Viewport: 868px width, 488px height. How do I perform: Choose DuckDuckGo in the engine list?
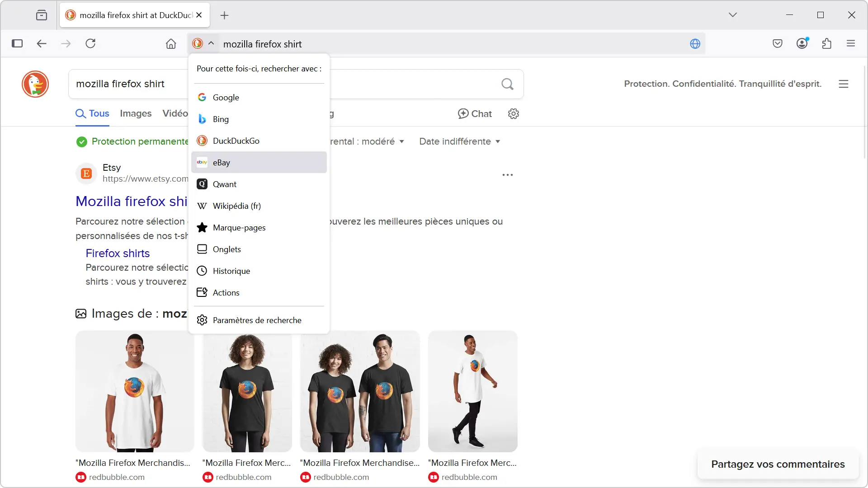click(259, 141)
